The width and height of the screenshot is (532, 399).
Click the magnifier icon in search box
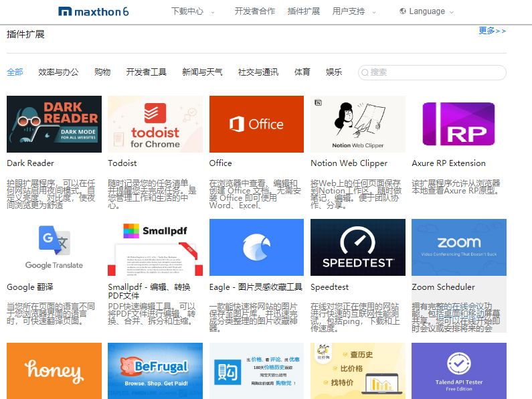point(365,72)
